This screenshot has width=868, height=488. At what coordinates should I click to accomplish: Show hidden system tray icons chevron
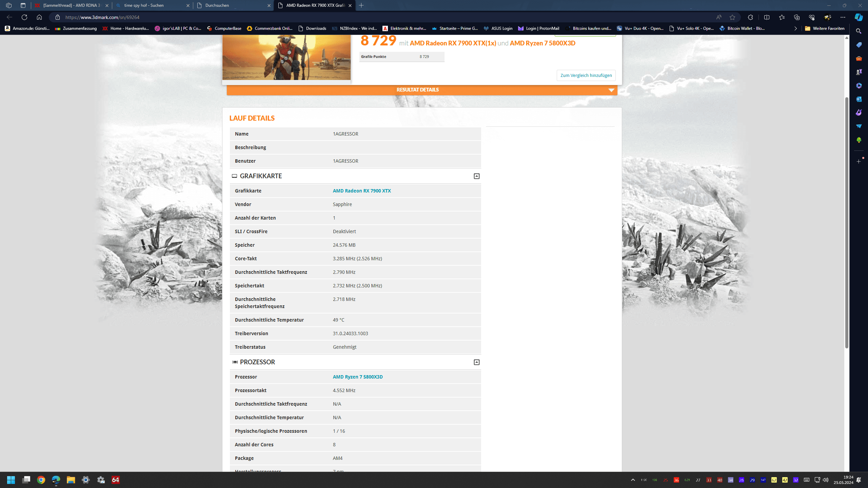(x=633, y=480)
